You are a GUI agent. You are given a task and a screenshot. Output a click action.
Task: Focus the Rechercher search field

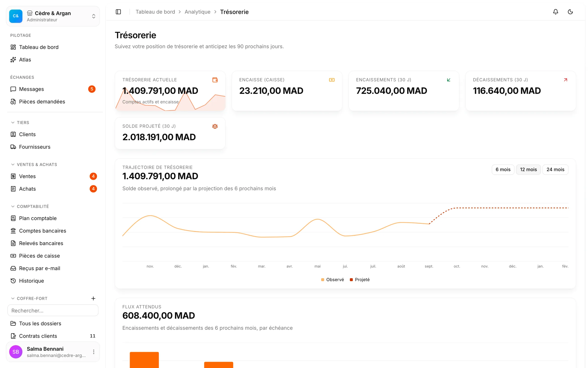[53, 310]
